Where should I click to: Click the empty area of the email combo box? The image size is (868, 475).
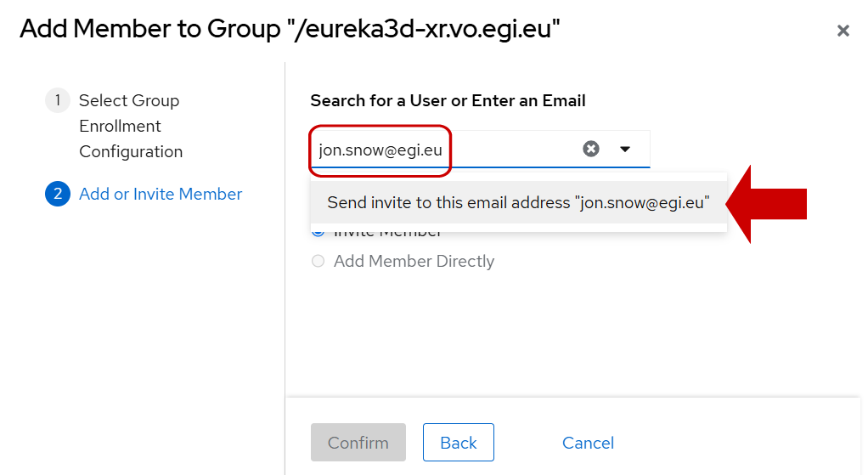click(x=512, y=150)
